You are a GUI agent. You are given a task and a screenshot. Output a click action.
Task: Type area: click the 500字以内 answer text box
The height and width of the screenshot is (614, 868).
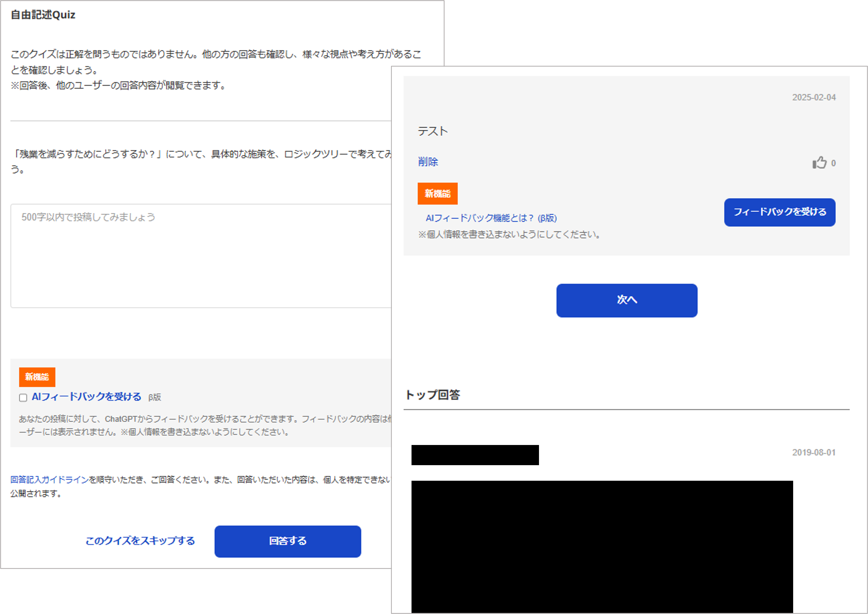[201, 256]
